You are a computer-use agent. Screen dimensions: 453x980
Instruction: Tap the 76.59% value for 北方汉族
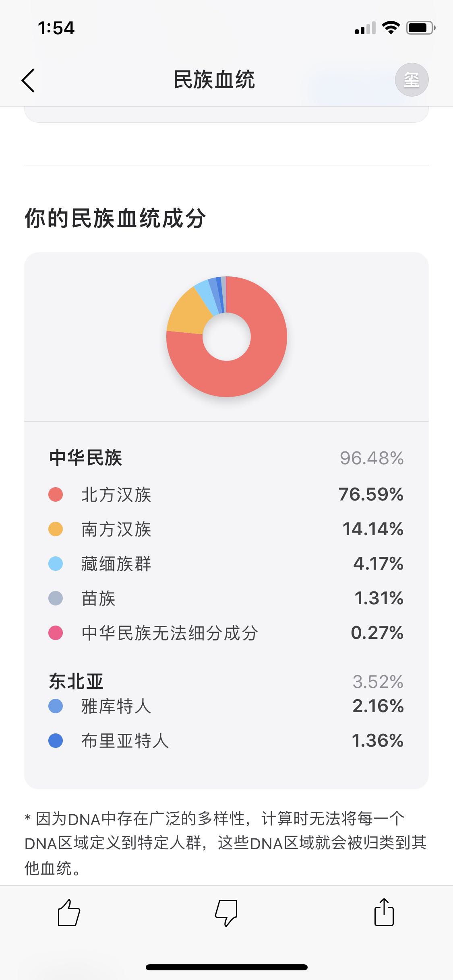(371, 494)
